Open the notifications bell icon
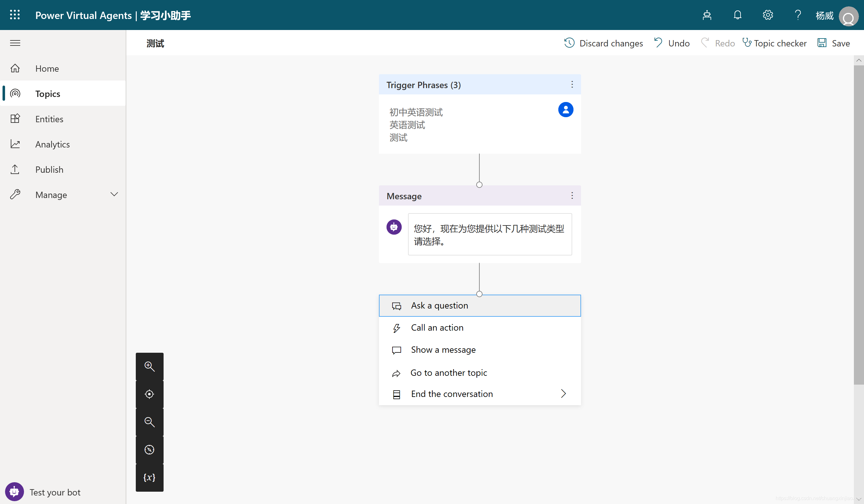This screenshot has width=864, height=504. pyautogui.click(x=737, y=15)
